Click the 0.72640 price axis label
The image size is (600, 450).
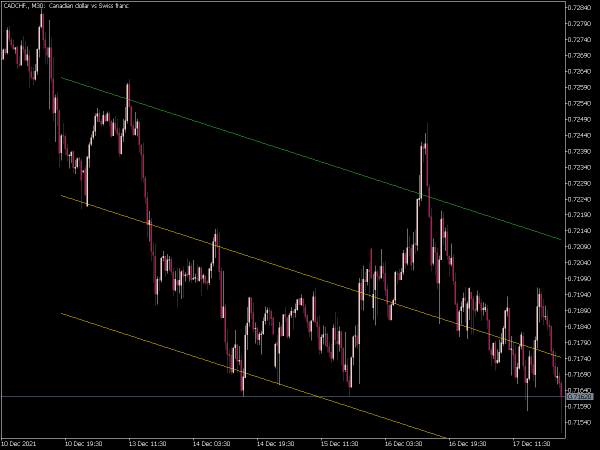pyautogui.click(x=579, y=71)
